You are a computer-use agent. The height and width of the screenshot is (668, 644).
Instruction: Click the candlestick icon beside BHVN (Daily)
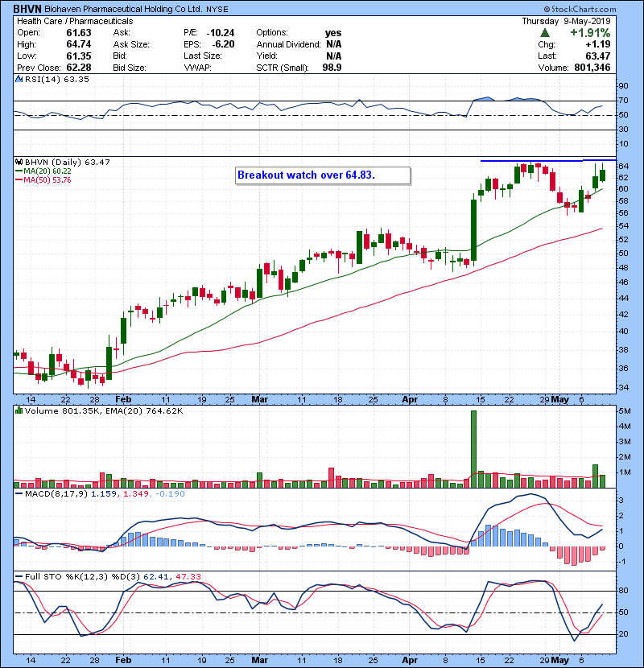tap(19, 162)
